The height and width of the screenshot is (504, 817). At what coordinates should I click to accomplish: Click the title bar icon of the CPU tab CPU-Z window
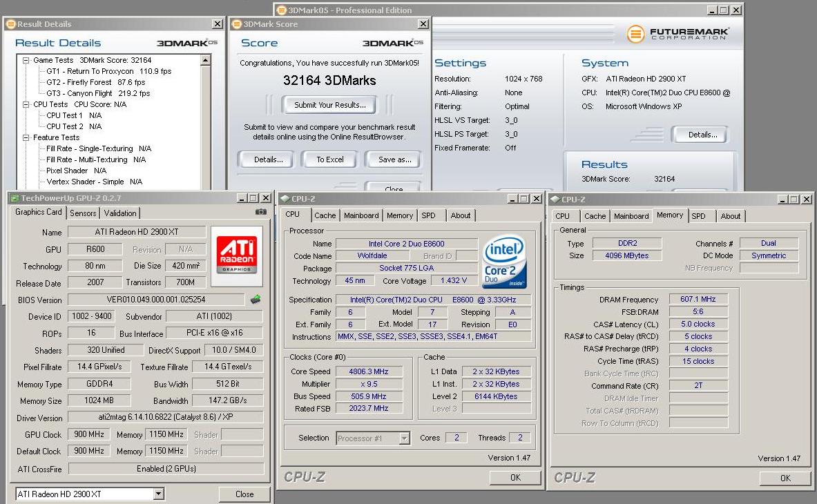tap(285, 199)
